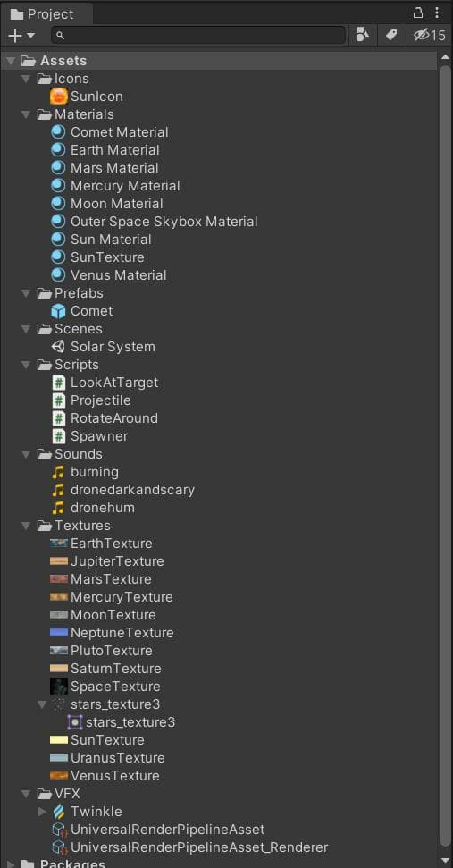Select the Solar System scene icon

[x=58, y=347]
